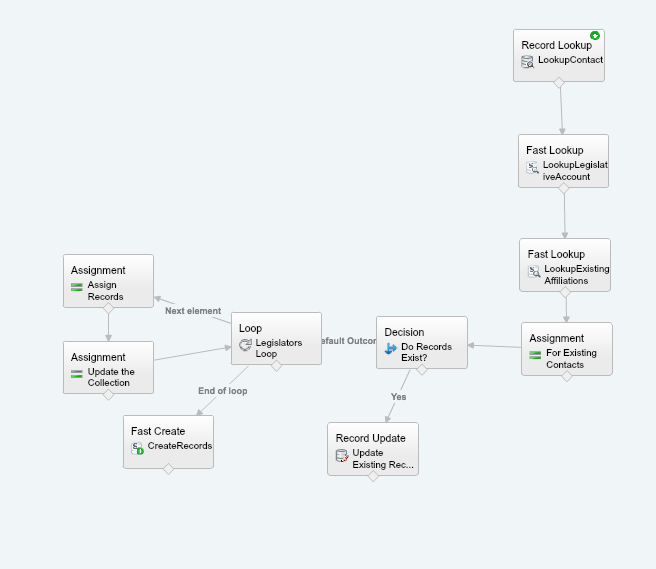Select the "End of loop" connector label
The width and height of the screenshot is (656, 569).
pyautogui.click(x=222, y=391)
